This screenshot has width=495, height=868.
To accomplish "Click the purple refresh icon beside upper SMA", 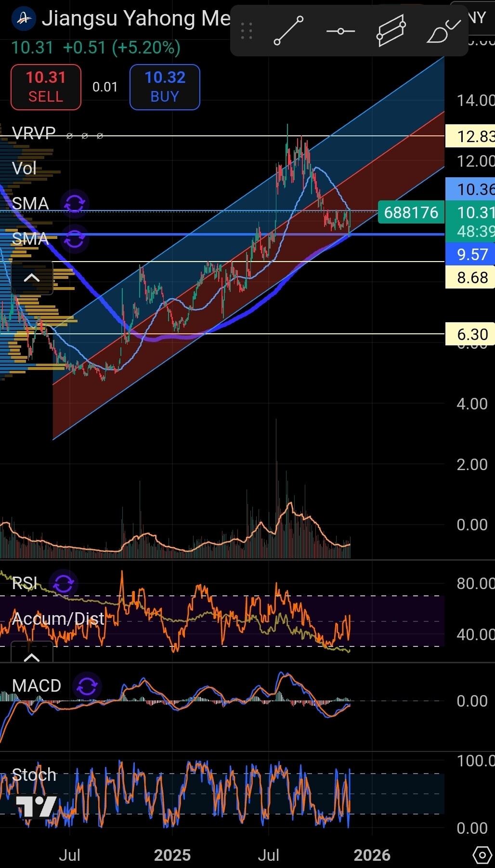I will 75,203.
